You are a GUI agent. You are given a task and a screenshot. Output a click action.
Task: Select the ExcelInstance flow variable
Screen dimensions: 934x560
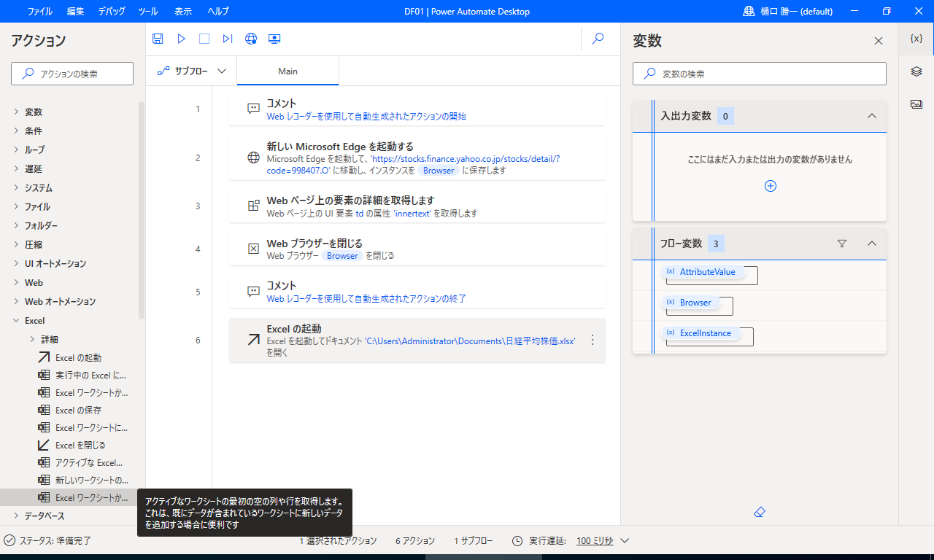click(x=700, y=333)
